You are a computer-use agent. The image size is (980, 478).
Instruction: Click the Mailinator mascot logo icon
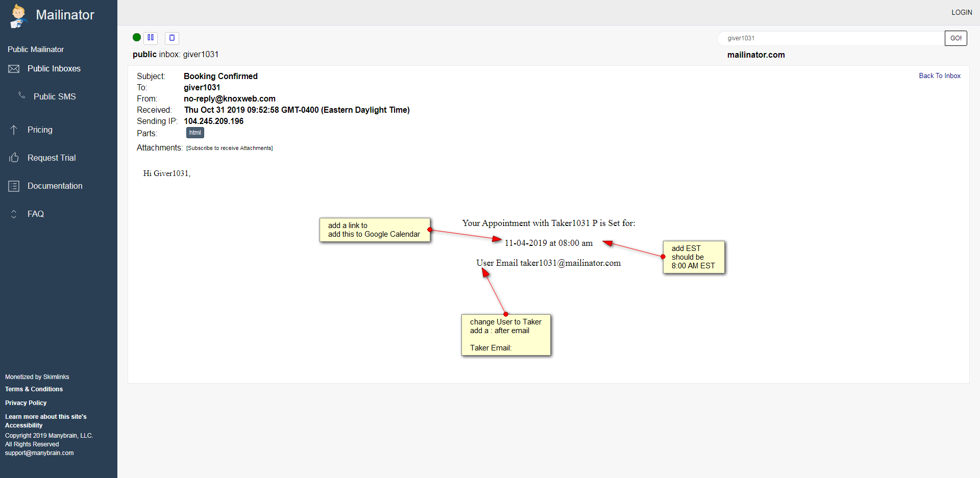pos(19,16)
